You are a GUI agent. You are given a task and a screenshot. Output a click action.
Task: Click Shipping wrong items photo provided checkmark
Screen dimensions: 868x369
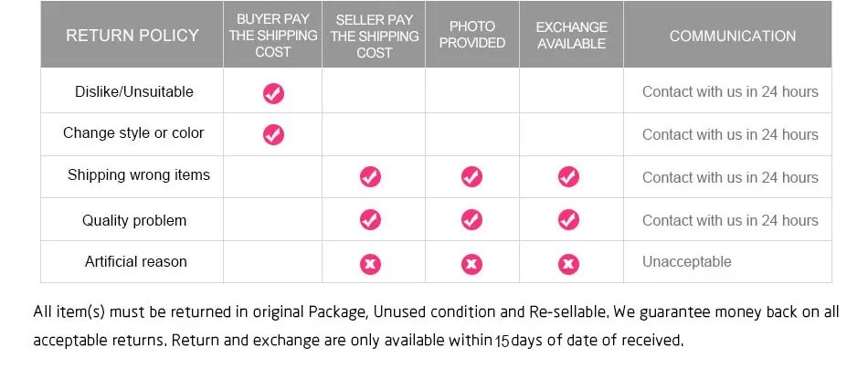point(471,176)
